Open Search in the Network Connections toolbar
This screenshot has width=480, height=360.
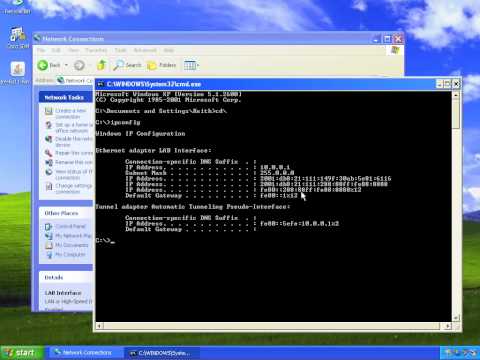coord(127,65)
